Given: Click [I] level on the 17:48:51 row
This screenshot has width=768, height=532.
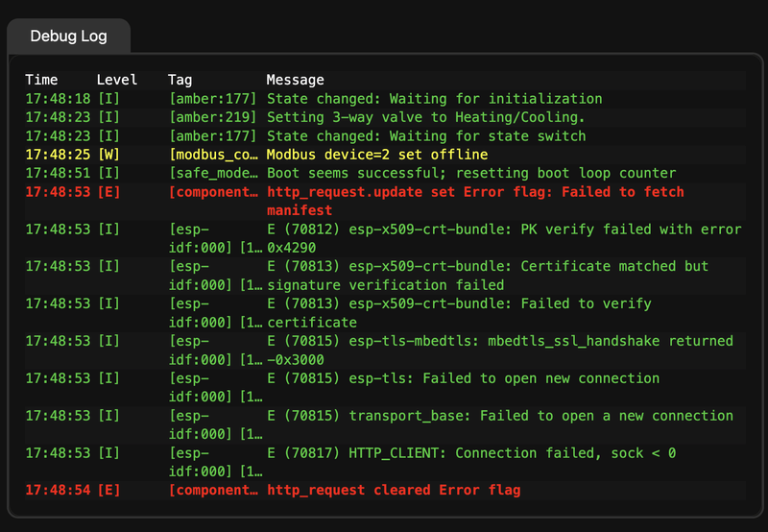Looking at the screenshot, I should (x=108, y=173).
